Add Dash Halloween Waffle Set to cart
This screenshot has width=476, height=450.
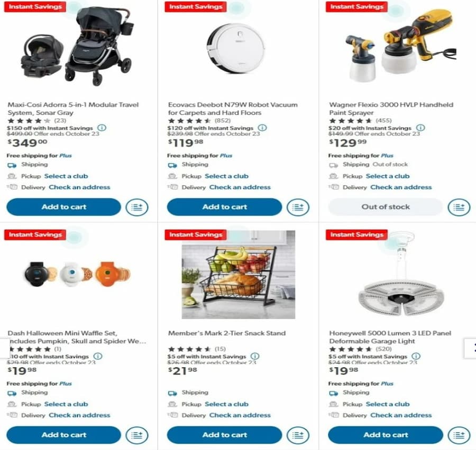(64, 435)
